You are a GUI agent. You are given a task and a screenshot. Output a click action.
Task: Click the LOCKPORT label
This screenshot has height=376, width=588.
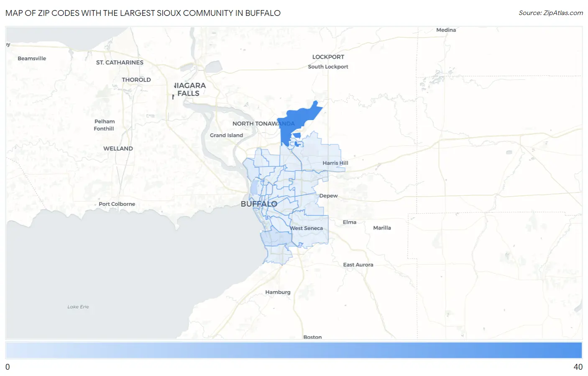[x=328, y=57]
